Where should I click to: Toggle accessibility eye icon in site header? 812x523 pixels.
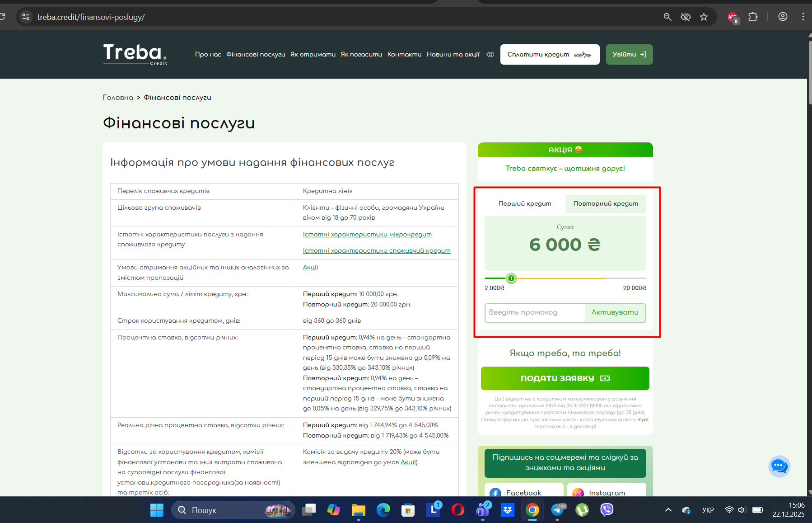(x=490, y=55)
